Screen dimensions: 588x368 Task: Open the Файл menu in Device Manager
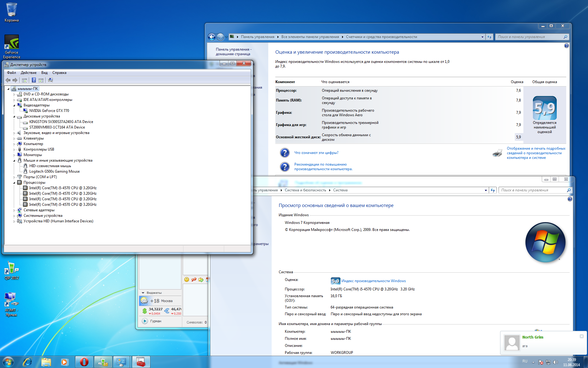click(x=12, y=73)
